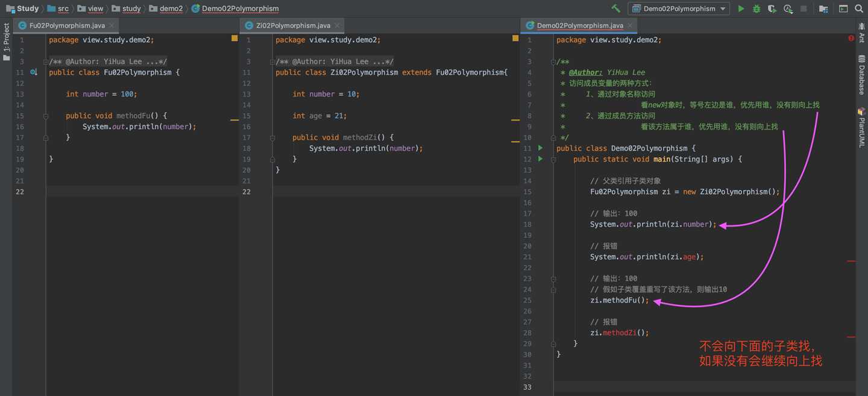The image size is (868, 396).
Task: Expand the folded Author comment in Fu02Polymorphism.java
Action: [x=46, y=61]
